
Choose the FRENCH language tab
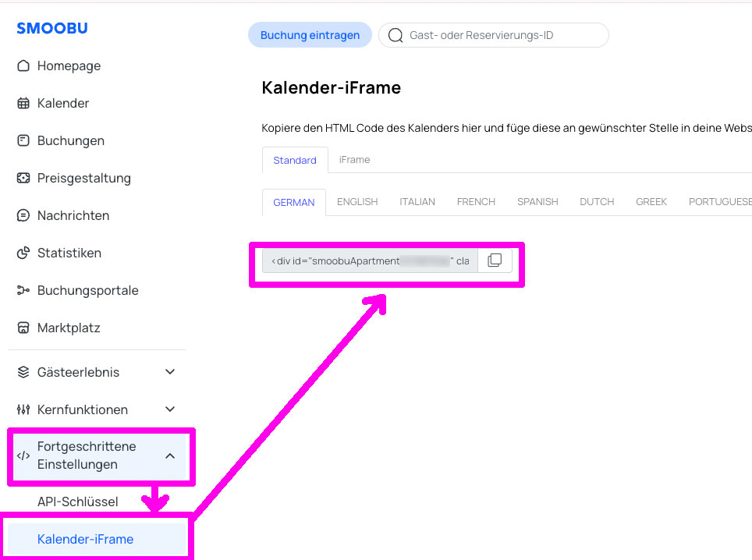[x=476, y=202]
